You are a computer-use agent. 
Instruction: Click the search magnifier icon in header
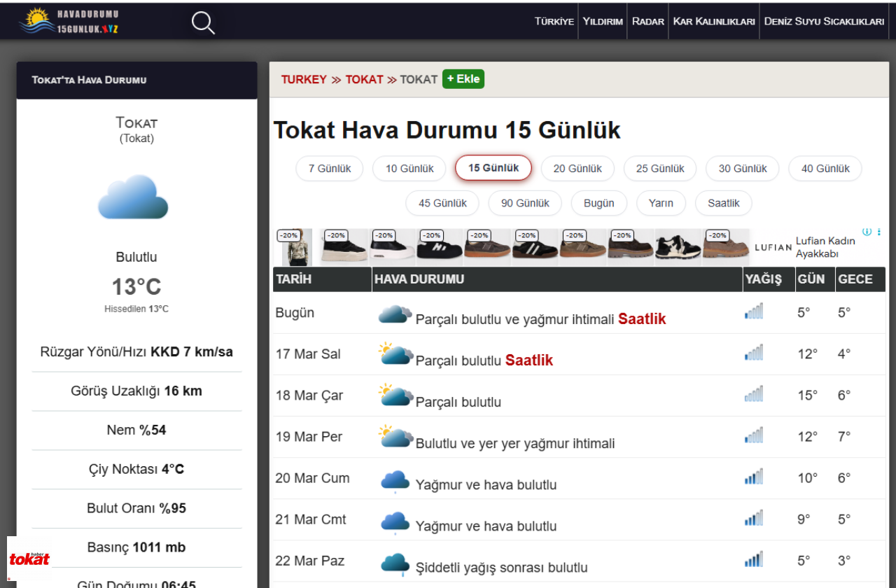click(x=203, y=22)
